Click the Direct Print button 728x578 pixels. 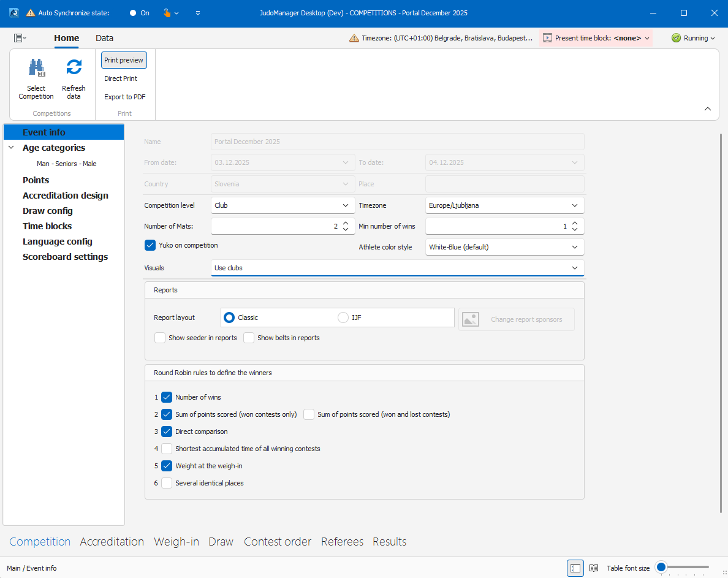click(x=121, y=78)
